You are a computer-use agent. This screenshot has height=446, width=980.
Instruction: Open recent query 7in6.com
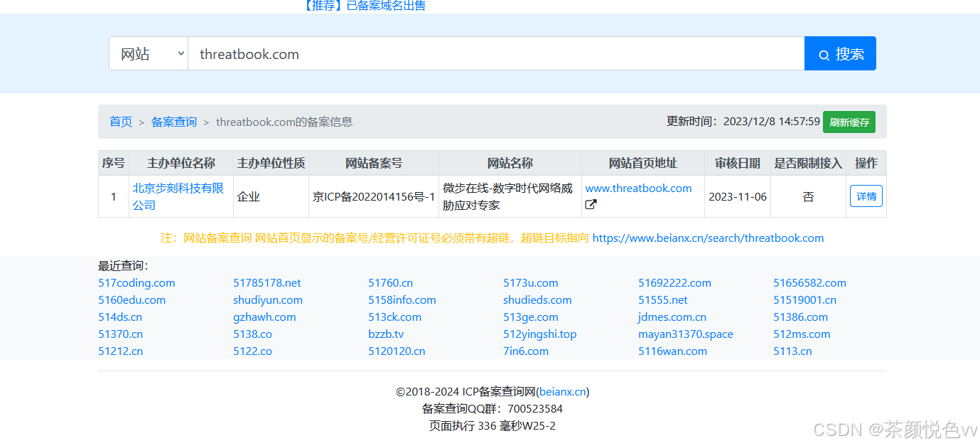tap(526, 351)
